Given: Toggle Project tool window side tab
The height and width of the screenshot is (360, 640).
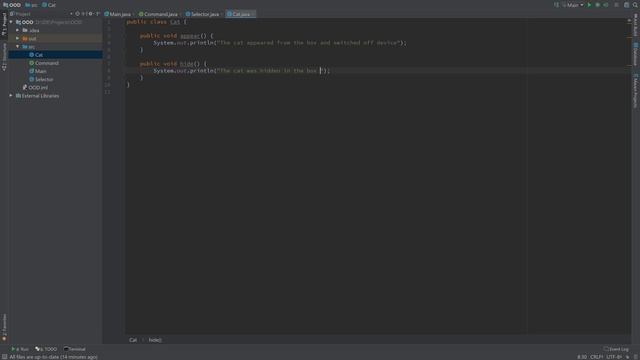Looking at the screenshot, I should point(4,24).
